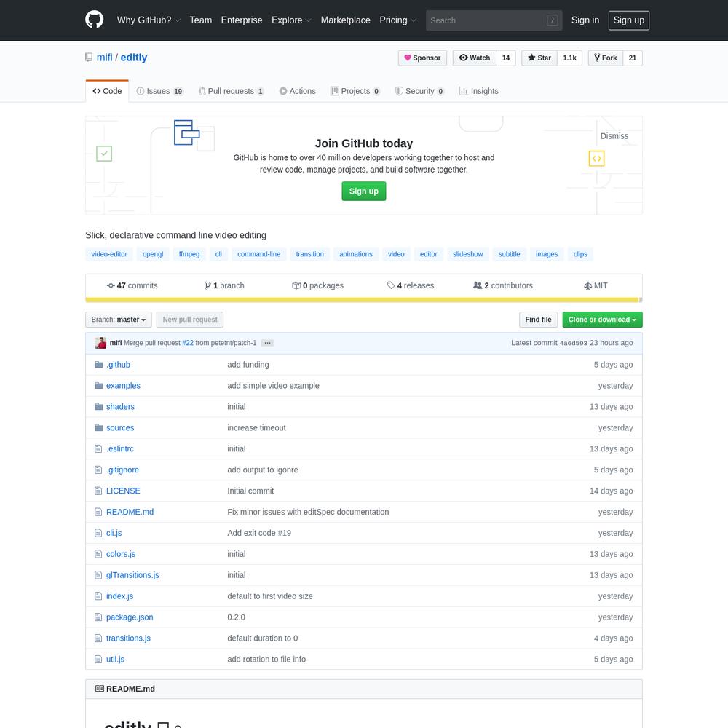Image resolution: width=728 pixels, height=728 pixels.
Task: View the 2 contributors
Action: pos(503,285)
